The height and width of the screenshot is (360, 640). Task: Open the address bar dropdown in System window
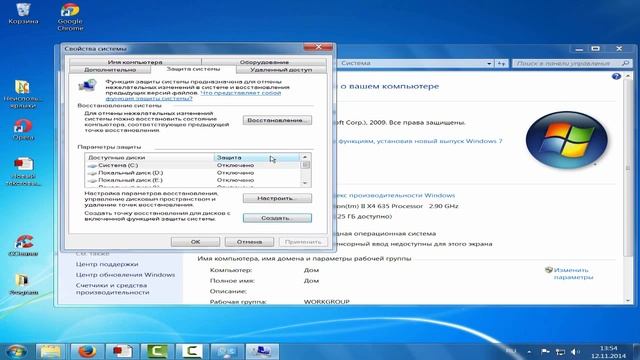489,63
